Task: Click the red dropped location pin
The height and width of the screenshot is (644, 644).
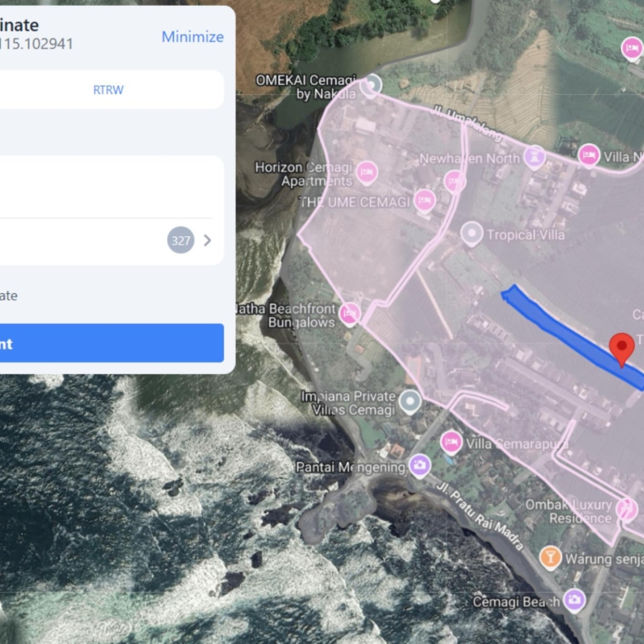Action: pos(621,348)
